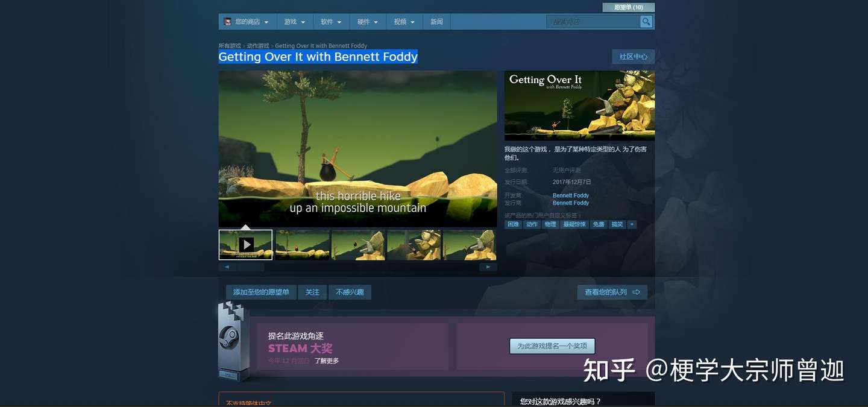868x407 pixels.
Task: Select the 动作 tag
Action: pyautogui.click(x=532, y=224)
